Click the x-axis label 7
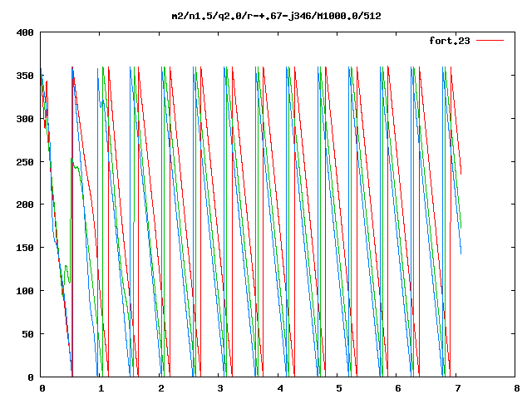 tap(458, 388)
